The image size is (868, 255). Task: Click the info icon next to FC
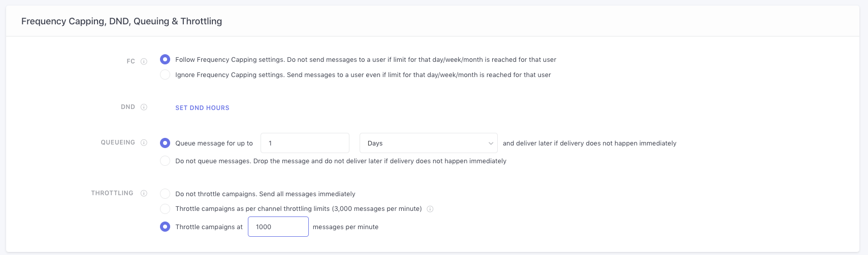point(144,61)
